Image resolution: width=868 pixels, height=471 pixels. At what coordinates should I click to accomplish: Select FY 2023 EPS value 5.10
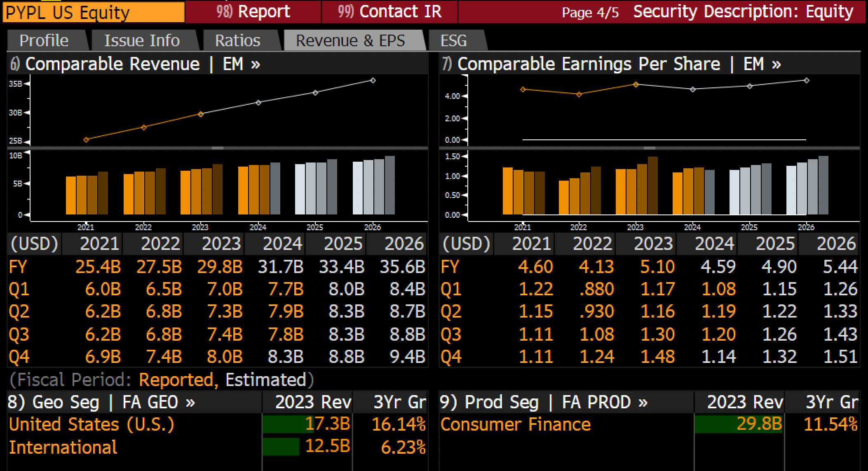658,267
